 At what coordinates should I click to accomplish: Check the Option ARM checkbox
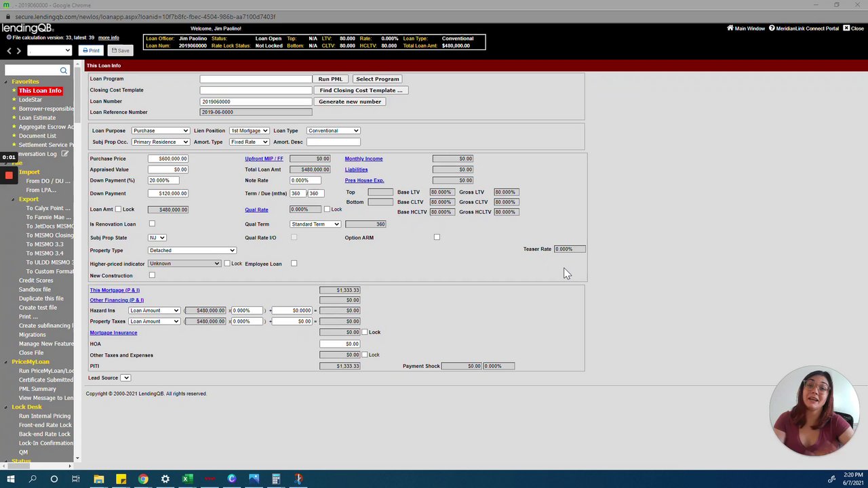[437, 237]
